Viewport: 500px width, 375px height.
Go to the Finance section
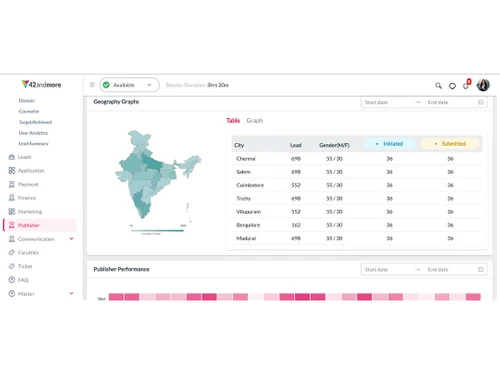coord(27,198)
